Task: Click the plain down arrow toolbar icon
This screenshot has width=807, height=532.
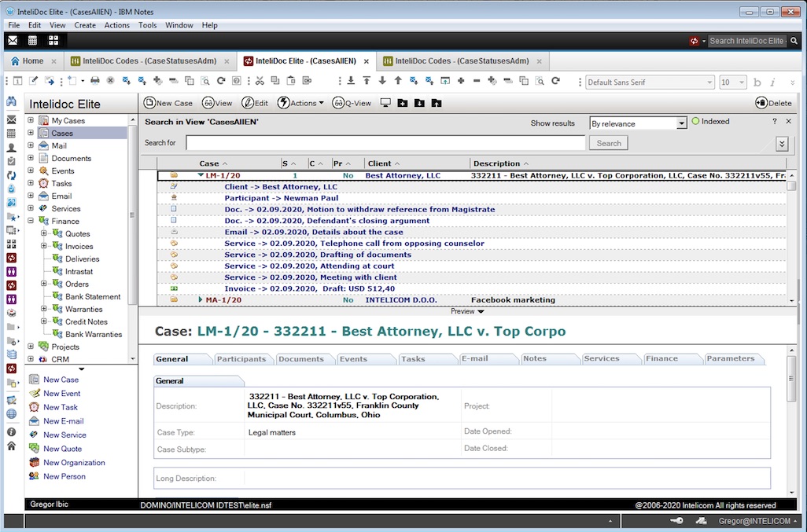Action: [x=382, y=81]
